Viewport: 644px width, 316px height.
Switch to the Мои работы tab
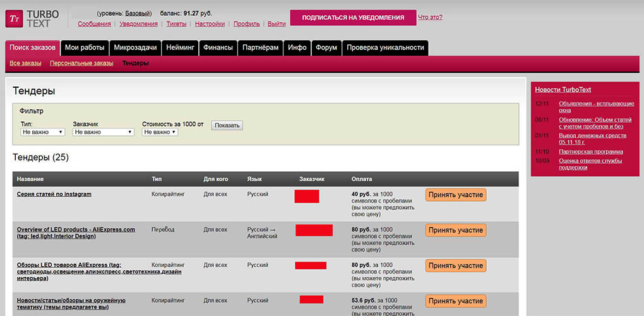point(85,47)
